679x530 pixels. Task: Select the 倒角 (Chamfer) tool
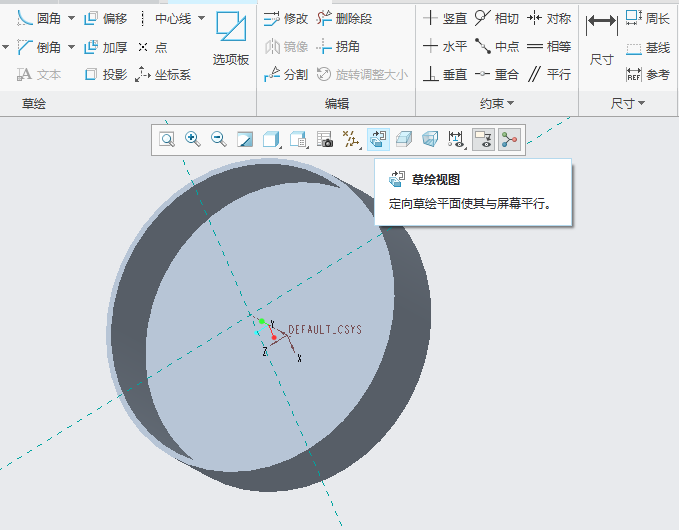[x=39, y=47]
